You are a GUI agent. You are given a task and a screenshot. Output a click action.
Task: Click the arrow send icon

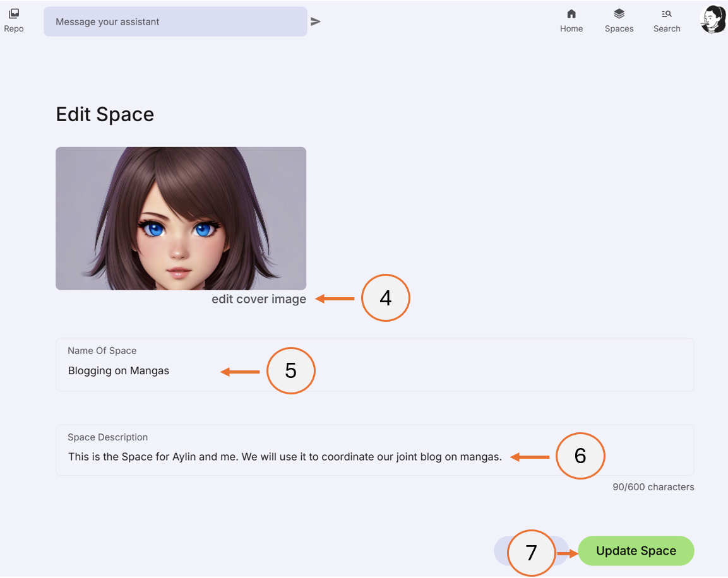pos(315,21)
